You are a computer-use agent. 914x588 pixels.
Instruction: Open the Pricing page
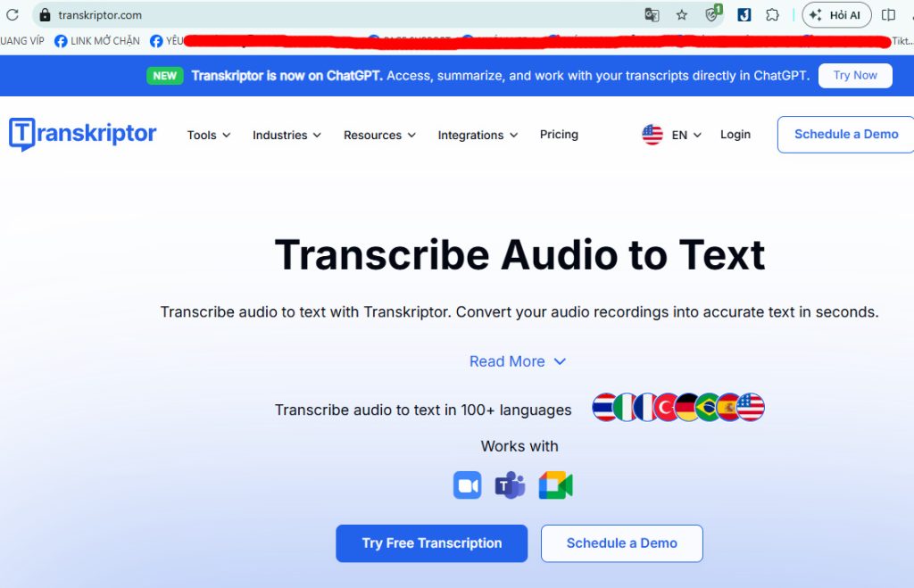[x=559, y=135]
